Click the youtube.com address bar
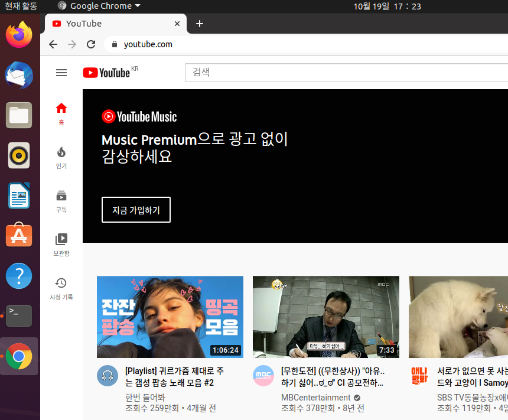The height and width of the screenshot is (420, 508). [306, 44]
